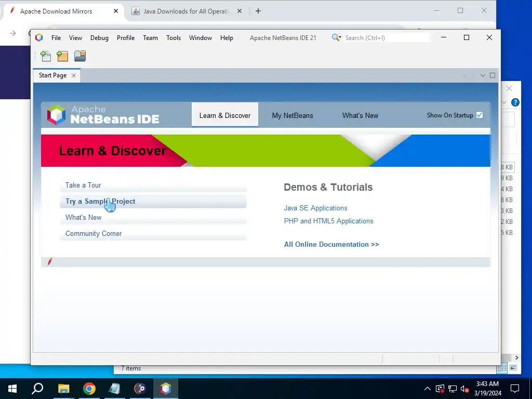Show hidden system tray icons
Screen dimensions: 532x399
click(428, 389)
